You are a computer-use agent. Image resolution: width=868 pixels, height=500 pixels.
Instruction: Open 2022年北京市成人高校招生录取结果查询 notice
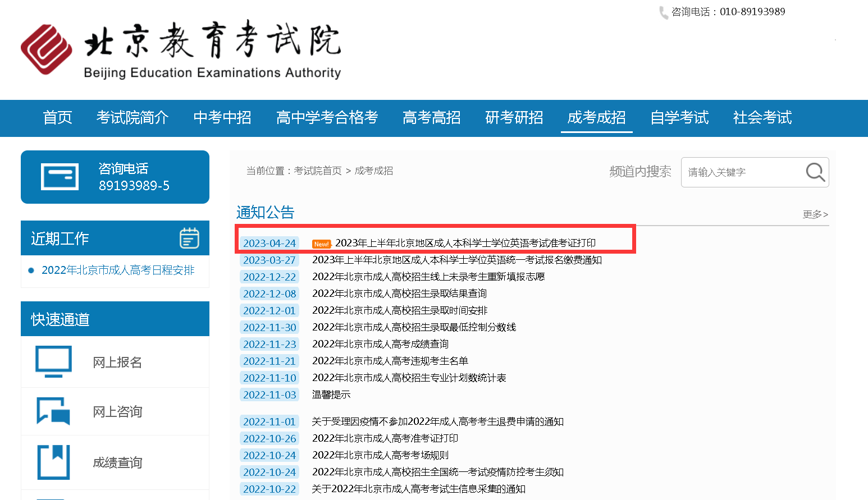(x=399, y=293)
